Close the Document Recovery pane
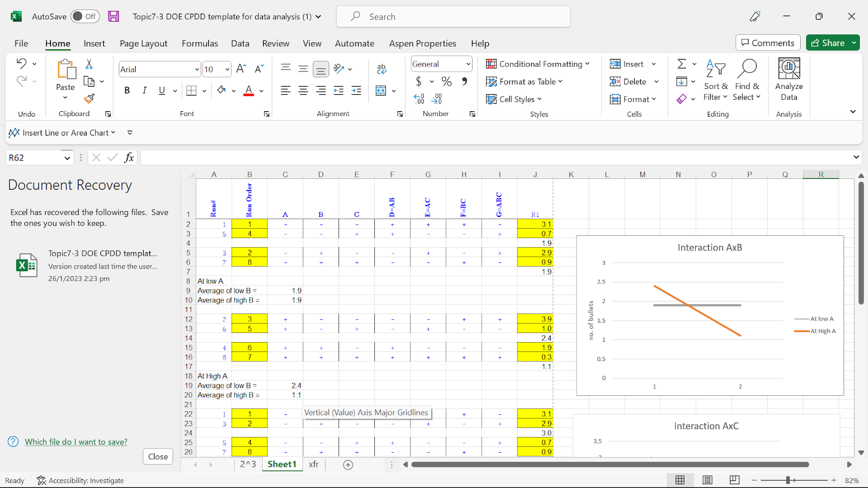The width and height of the screenshot is (868, 488). 158,457
